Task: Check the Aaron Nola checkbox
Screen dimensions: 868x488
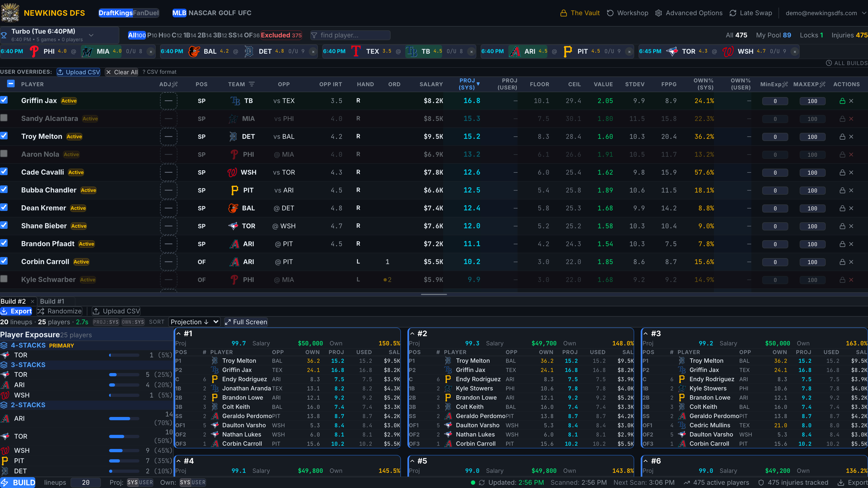Action: [4, 153]
